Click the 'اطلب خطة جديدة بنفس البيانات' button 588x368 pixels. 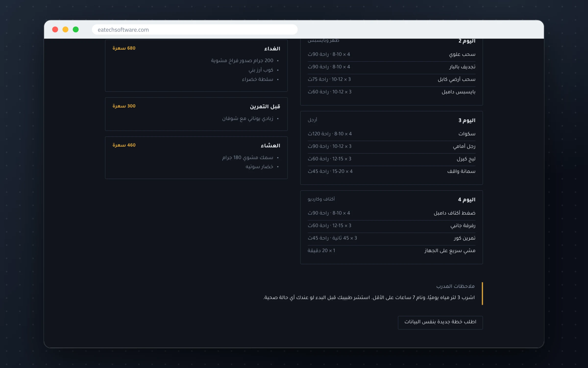pos(440,322)
